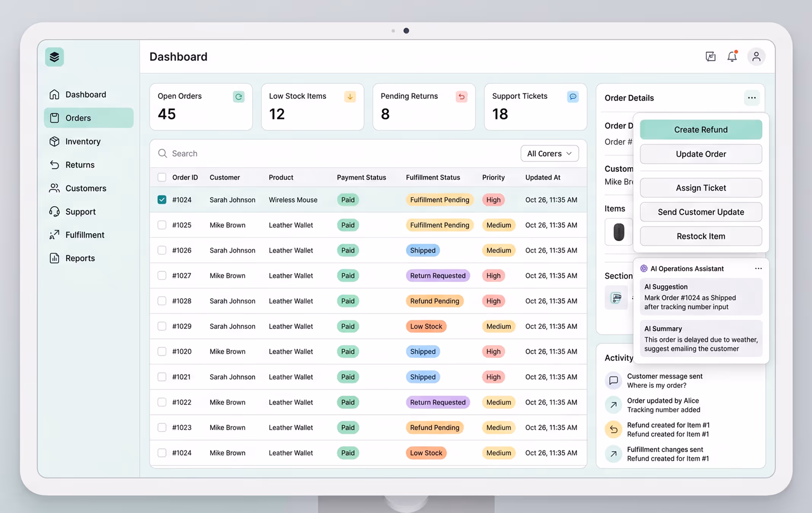
Task: Click the Update Order button
Action: (x=701, y=154)
